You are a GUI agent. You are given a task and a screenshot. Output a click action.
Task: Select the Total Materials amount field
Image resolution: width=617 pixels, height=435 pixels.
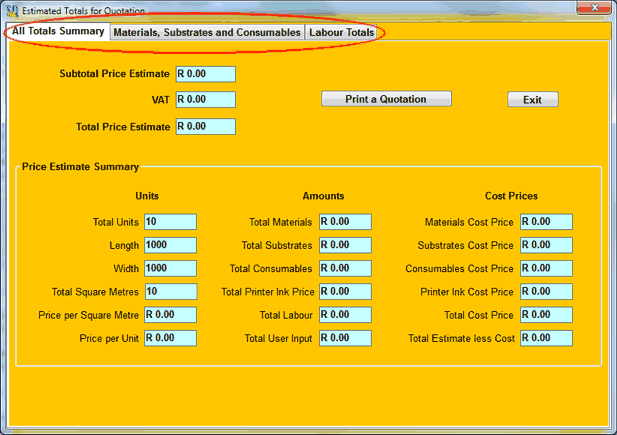[x=345, y=222]
